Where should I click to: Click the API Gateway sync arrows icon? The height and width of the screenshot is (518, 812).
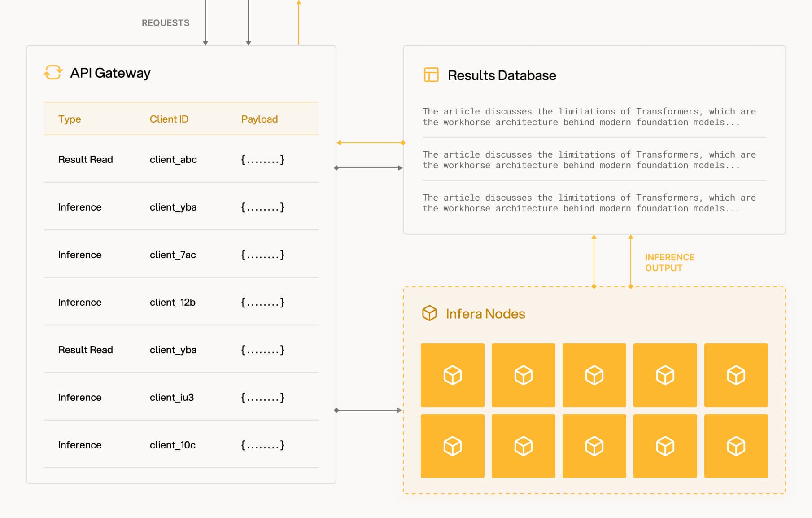(53, 72)
